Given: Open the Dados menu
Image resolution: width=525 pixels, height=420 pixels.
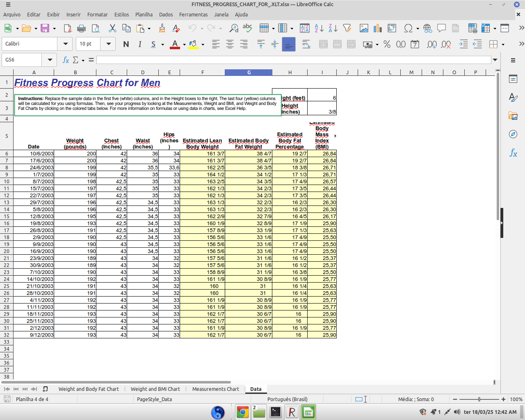Looking at the screenshot, I should (166, 14).
